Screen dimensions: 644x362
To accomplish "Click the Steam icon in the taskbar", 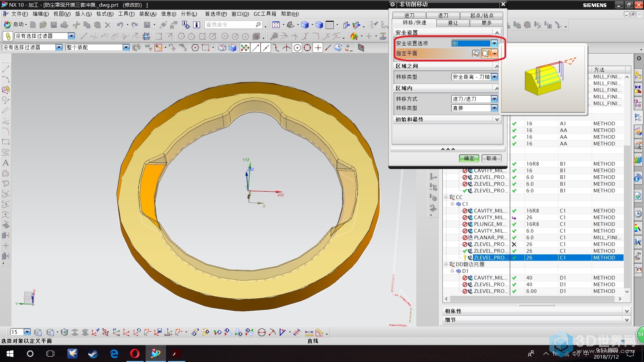I will click(93, 354).
